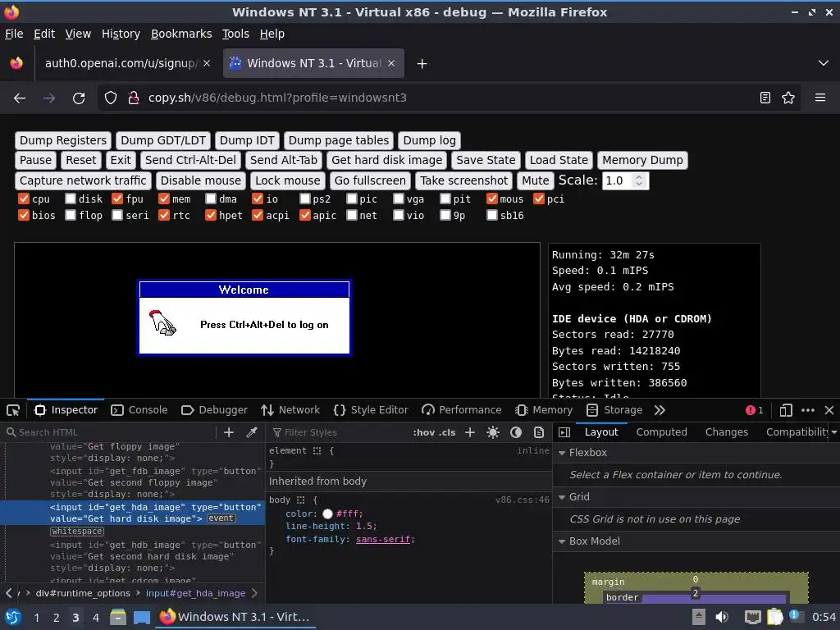Click the Search HTML field
Viewport: 840px width, 630px height.
tap(110, 432)
